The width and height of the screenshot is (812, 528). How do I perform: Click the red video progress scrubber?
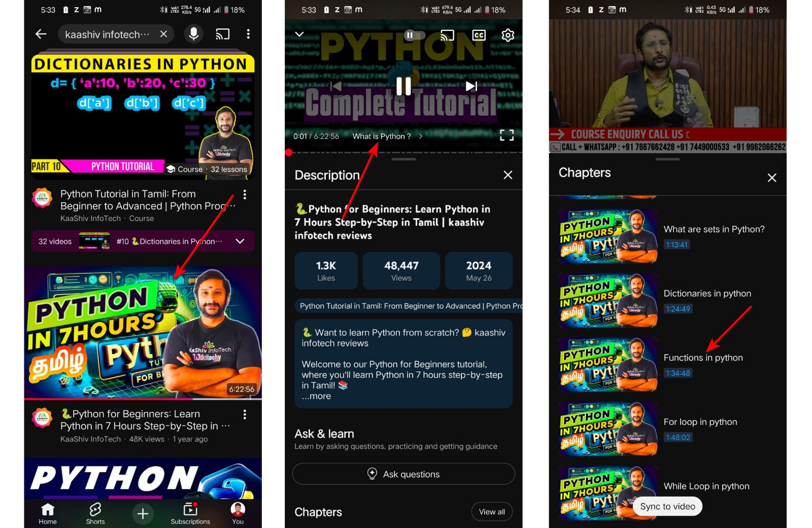[289, 152]
